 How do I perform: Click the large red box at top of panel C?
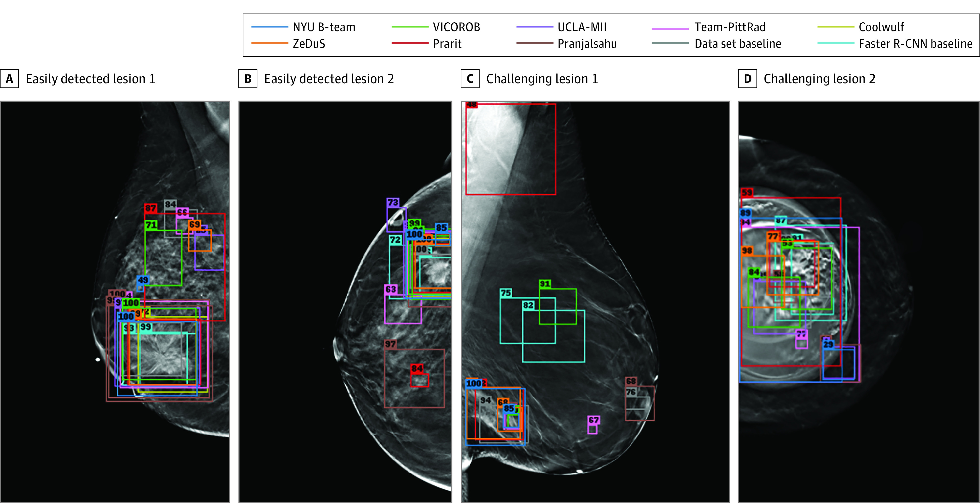pyautogui.click(x=510, y=149)
